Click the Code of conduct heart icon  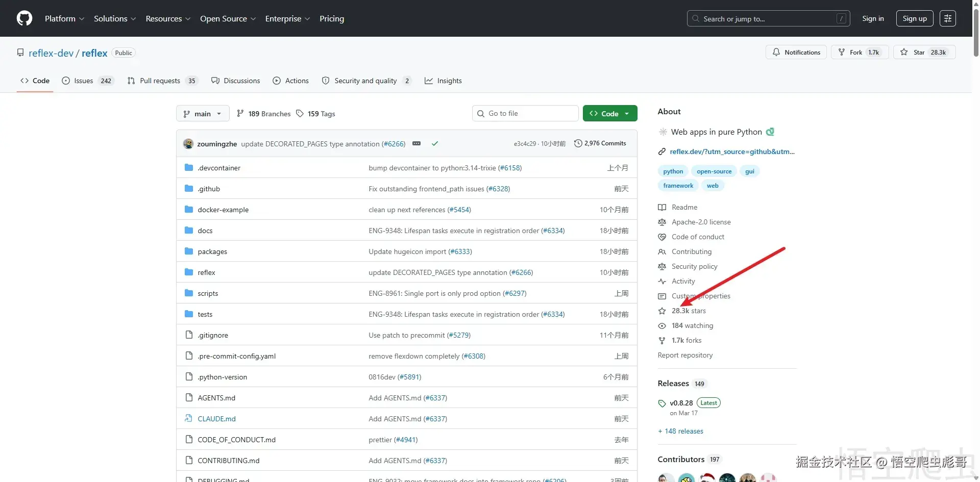[662, 237]
